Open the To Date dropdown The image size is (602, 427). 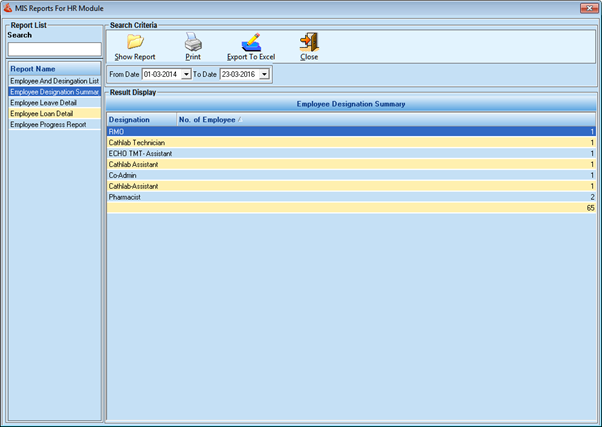tap(264, 75)
